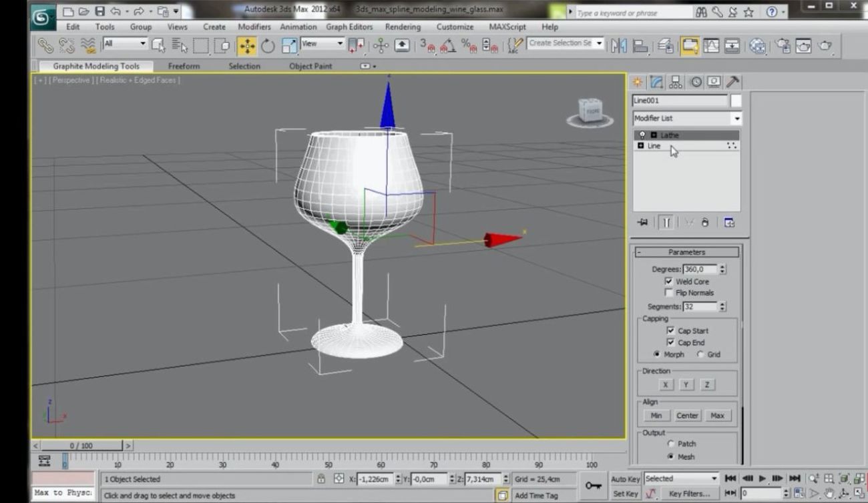Uncheck the Cap Start checkbox
The height and width of the screenshot is (503, 868).
(x=671, y=331)
